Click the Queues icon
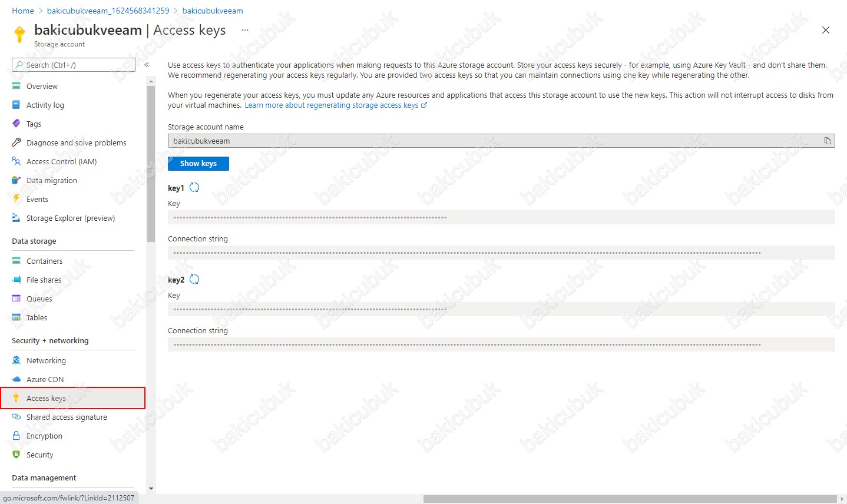 (16, 299)
